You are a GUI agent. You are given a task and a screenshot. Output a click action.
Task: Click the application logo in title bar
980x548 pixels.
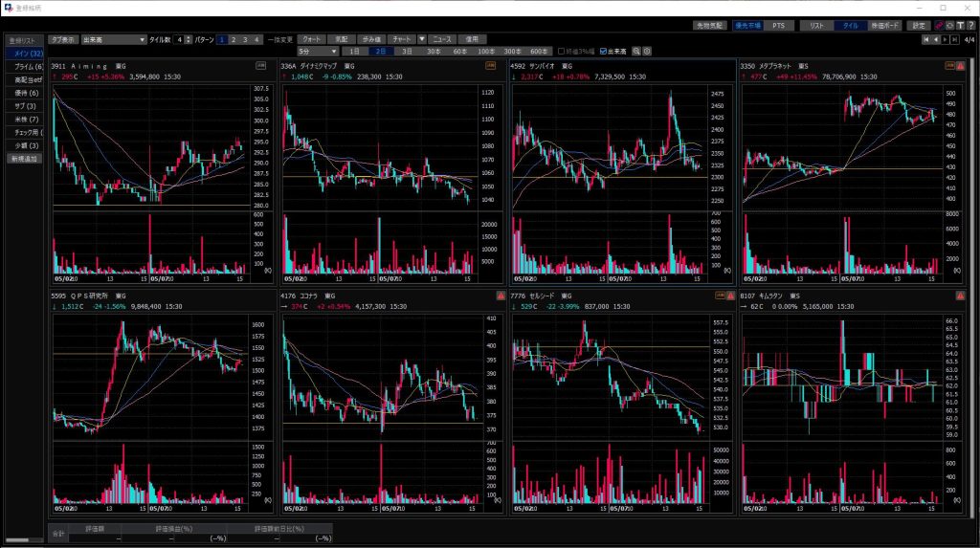tap(9, 8)
